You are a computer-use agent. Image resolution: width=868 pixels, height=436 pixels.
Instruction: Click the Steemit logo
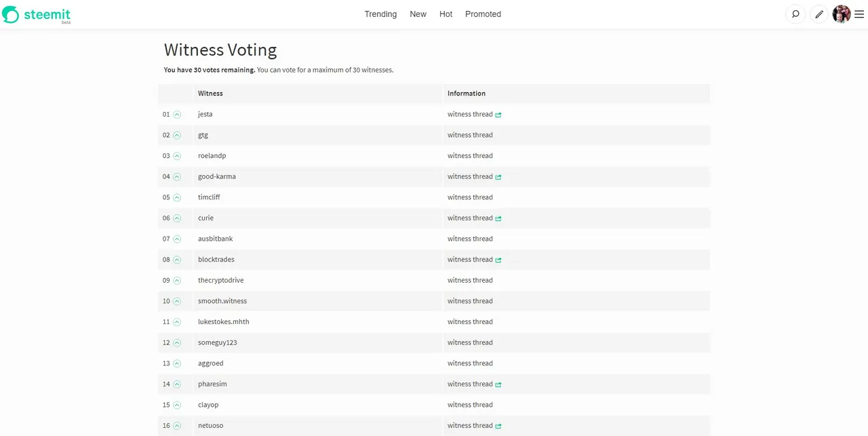click(37, 14)
